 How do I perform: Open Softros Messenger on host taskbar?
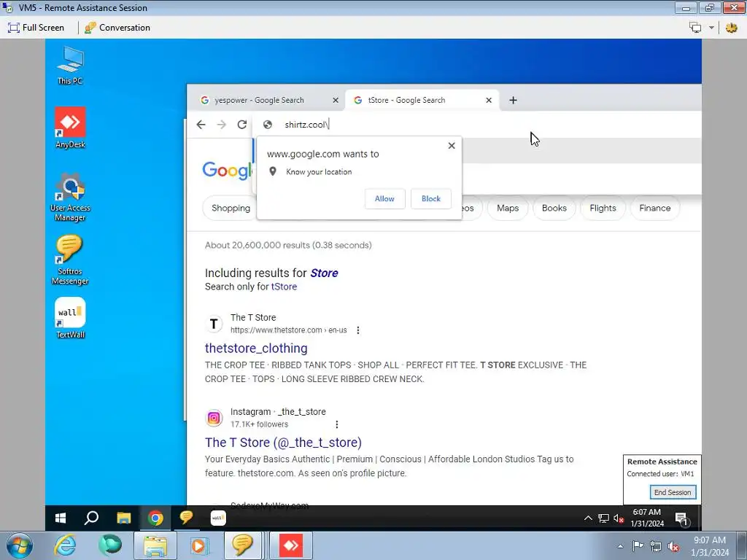click(243, 545)
